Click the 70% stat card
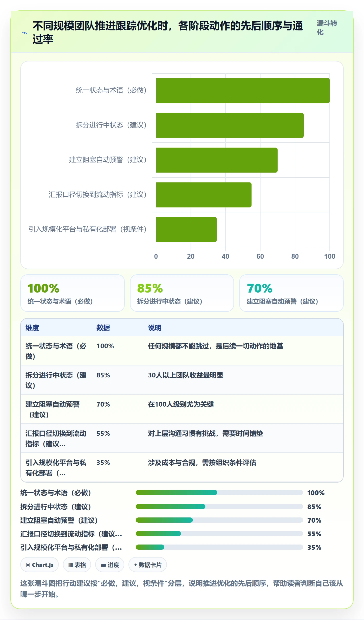This screenshot has width=364, height=620. pyautogui.click(x=291, y=293)
